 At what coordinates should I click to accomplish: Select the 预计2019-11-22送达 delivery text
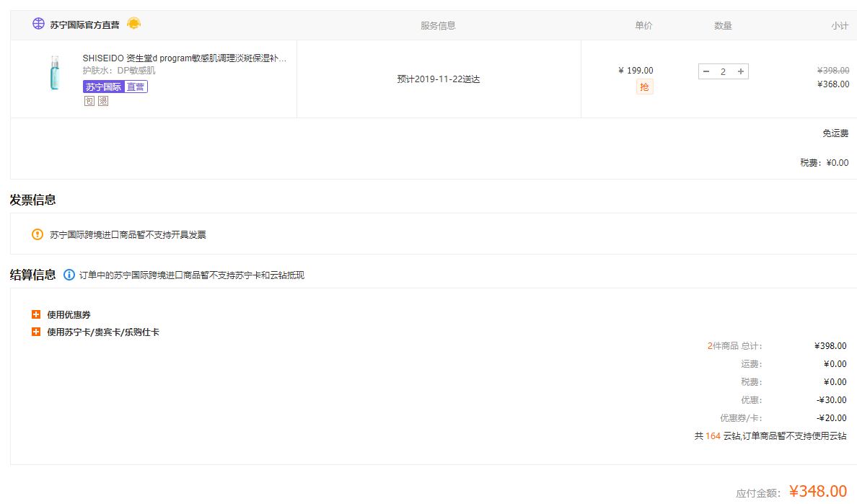(x=439, y=79)
